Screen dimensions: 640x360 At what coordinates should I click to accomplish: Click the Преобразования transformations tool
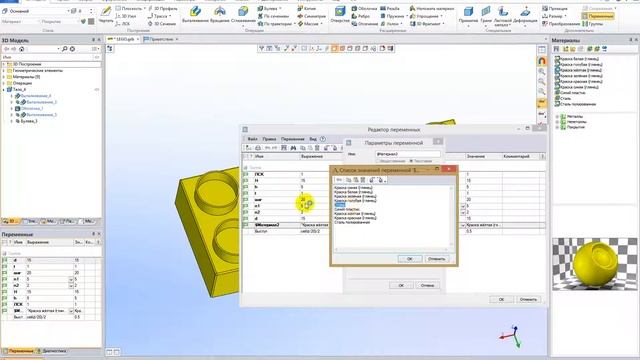tap(561, 24)
